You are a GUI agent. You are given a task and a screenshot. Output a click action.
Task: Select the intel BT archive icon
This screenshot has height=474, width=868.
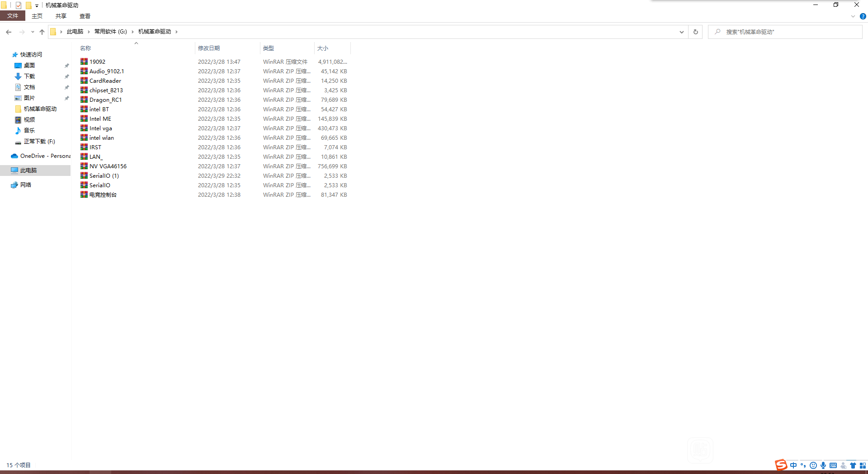pos(84,109)
